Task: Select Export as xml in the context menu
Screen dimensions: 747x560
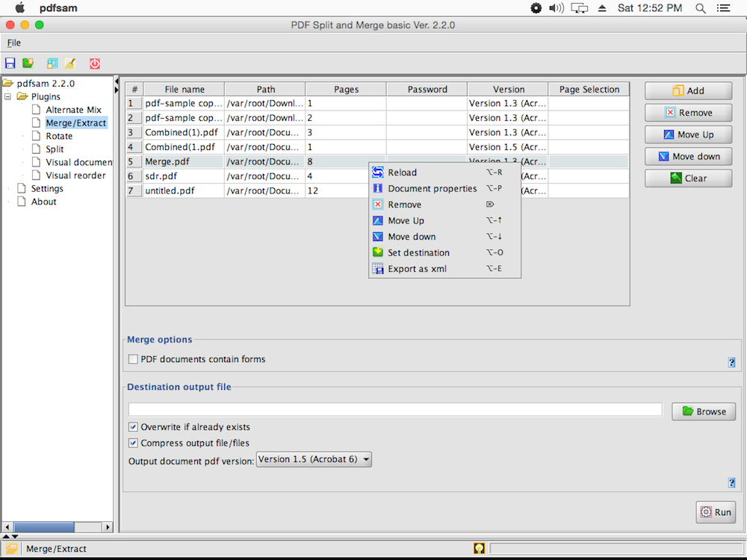Action: click(x=444, y=269)
